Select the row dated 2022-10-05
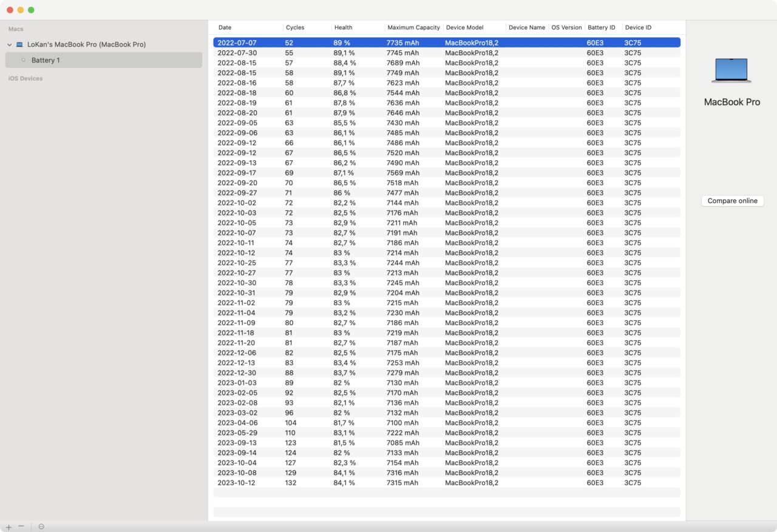 coord(447,223)
